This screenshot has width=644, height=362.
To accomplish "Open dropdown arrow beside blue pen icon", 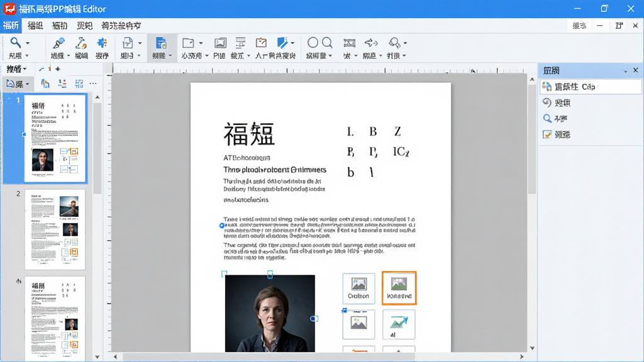I will (292, 43).
